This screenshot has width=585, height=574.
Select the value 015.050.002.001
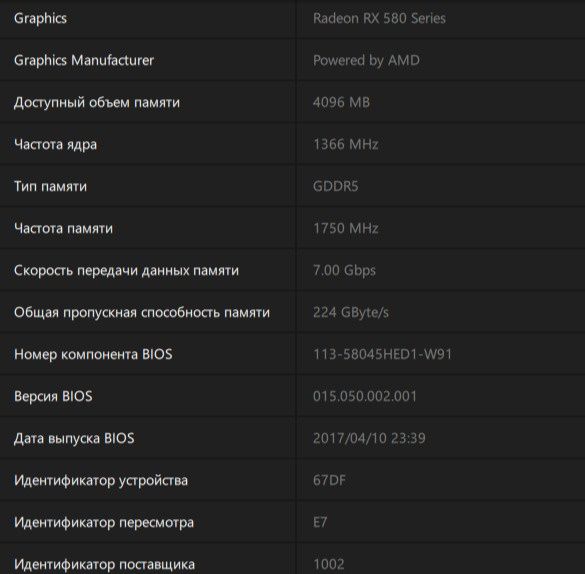point(365,396)
